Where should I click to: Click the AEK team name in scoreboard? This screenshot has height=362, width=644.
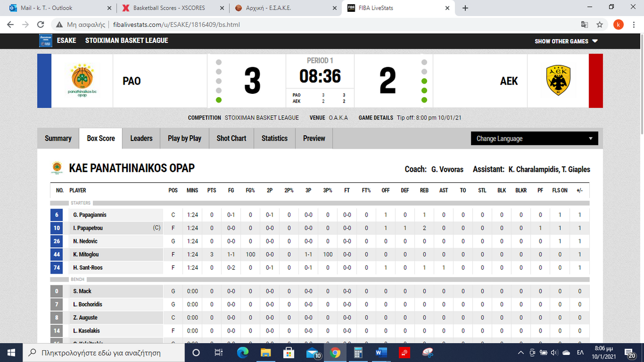tap(509, 81)
